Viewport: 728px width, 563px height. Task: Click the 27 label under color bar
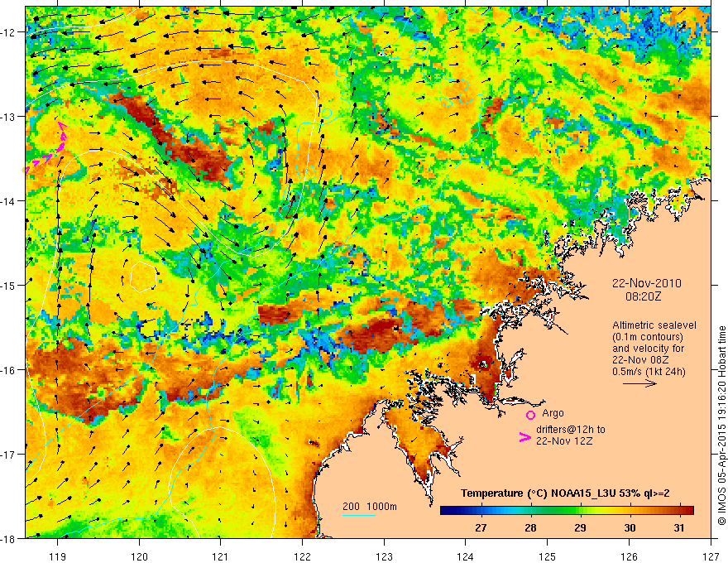click(481, 527)
